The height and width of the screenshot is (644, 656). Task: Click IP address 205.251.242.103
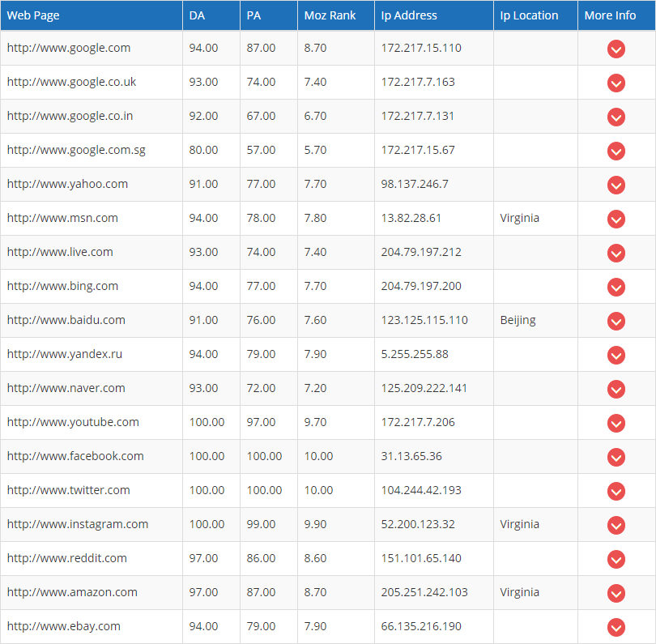point(424,592)
